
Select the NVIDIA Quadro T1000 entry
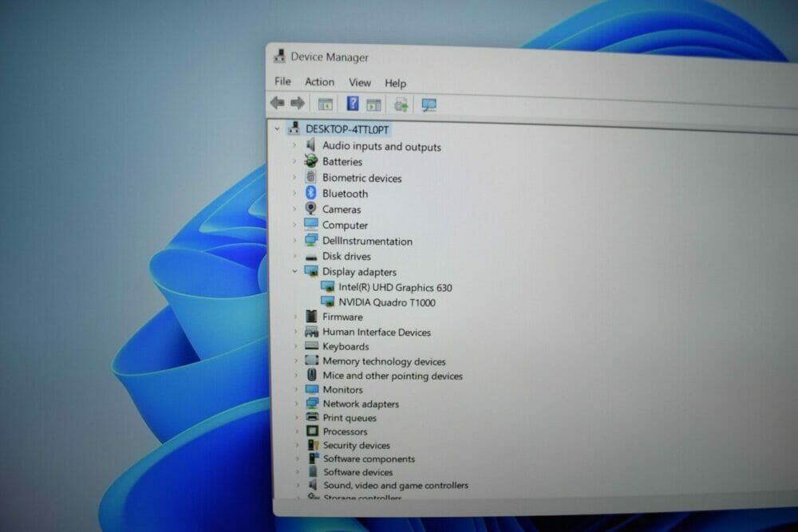(387, 302)
